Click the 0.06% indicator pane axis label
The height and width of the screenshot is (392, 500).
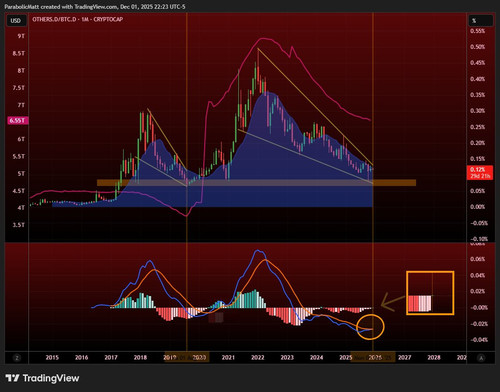coord(477,259)
